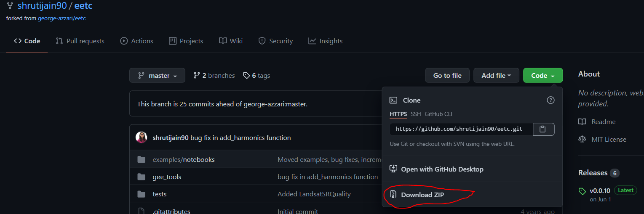Open the 'Moved examples, bug fixes' commit message

(x=329, y=159)
